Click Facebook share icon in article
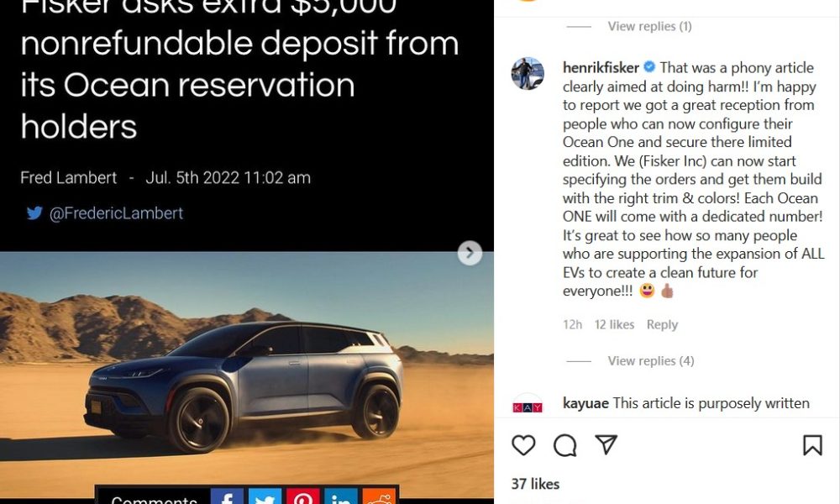The width and height of the screenshot is (840, 504). point(227,496)
